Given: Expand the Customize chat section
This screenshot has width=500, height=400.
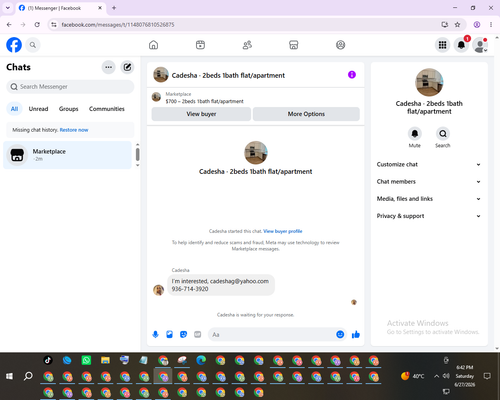Looking at the screenshot, I should click(429, 164).
